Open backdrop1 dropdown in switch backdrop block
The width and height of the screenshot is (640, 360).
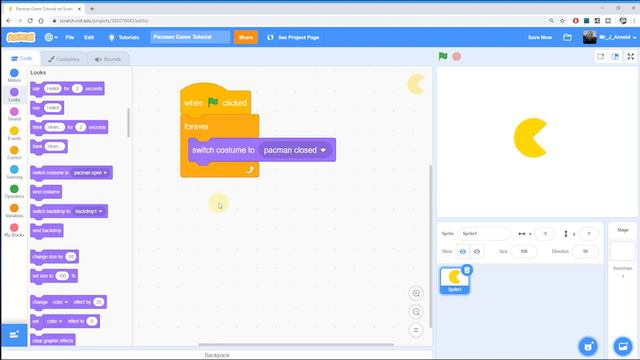click(89, 211)
